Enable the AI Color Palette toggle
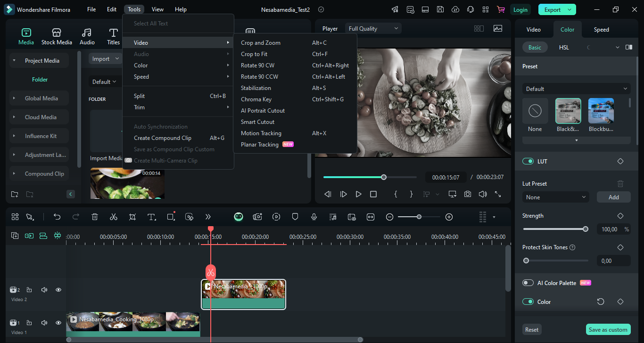Image resolution: width=644 pixels, height=343 pixels. [x=528, y=283]
